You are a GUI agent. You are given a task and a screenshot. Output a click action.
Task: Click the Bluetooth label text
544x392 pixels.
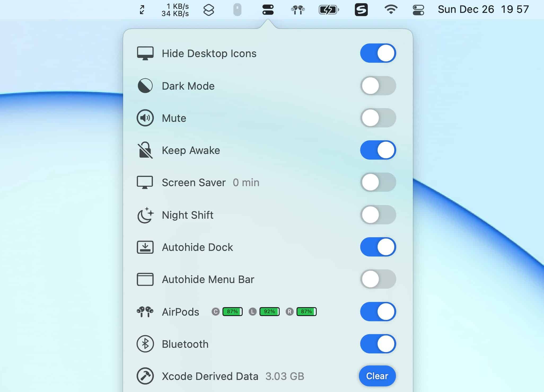coord(185,344)
